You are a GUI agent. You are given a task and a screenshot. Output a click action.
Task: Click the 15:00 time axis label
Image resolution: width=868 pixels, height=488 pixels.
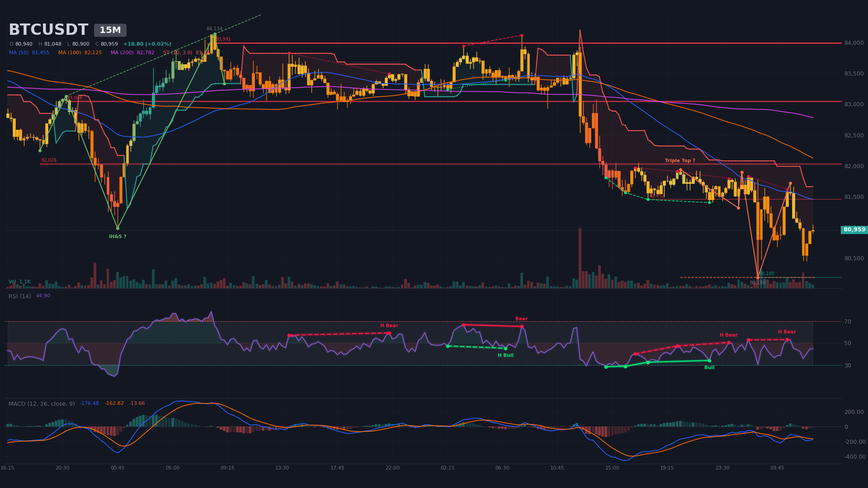[x=612, y=467]
